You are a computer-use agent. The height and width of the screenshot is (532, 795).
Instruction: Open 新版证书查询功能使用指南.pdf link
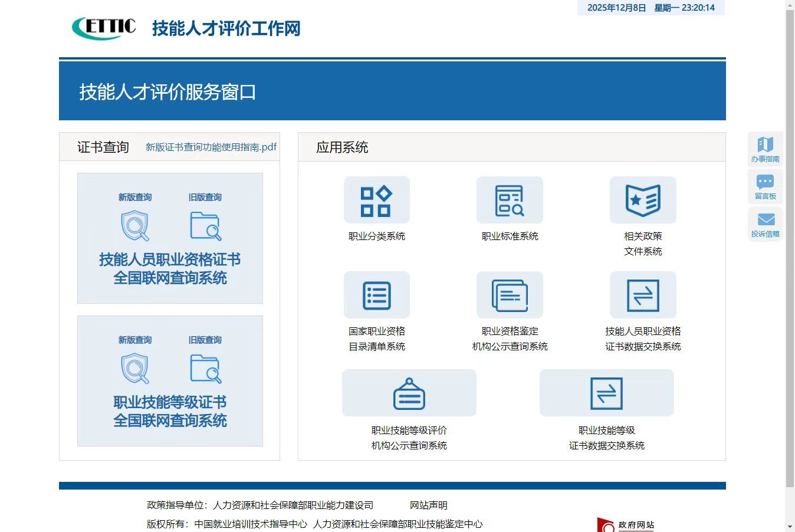211,147
